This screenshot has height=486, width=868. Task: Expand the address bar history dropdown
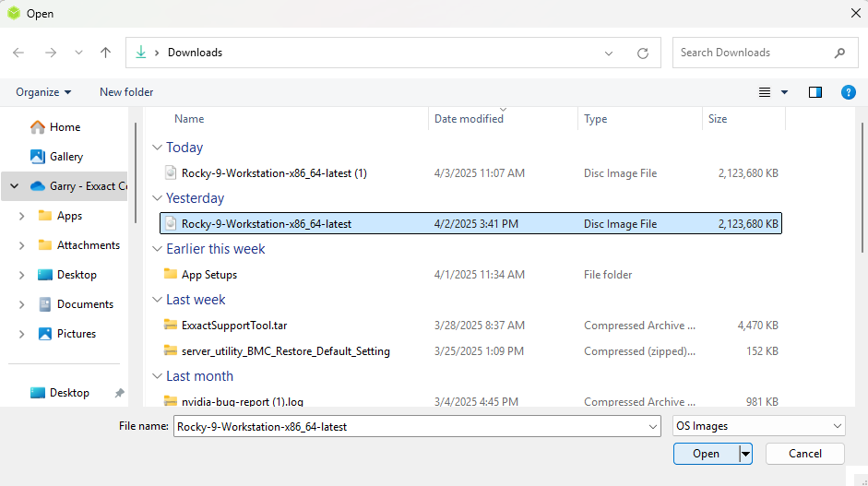pos(609,53)
